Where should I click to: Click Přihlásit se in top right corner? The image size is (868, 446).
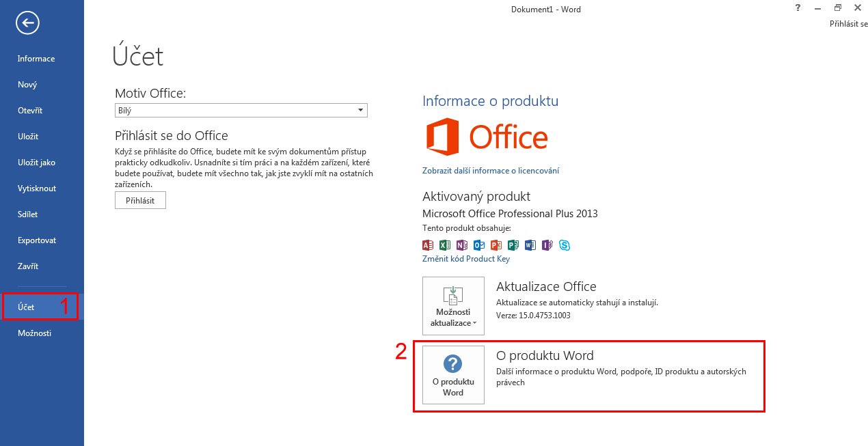pos(848,24)
